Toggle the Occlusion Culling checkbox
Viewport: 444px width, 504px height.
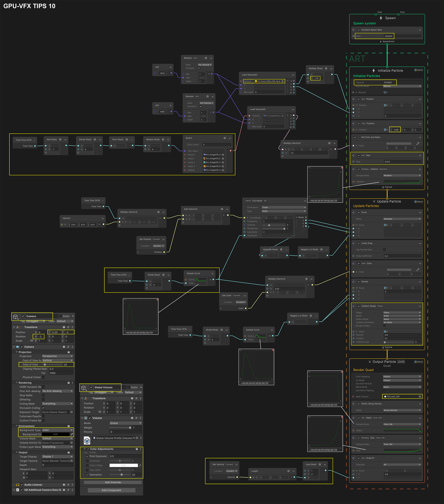(43, 408)
